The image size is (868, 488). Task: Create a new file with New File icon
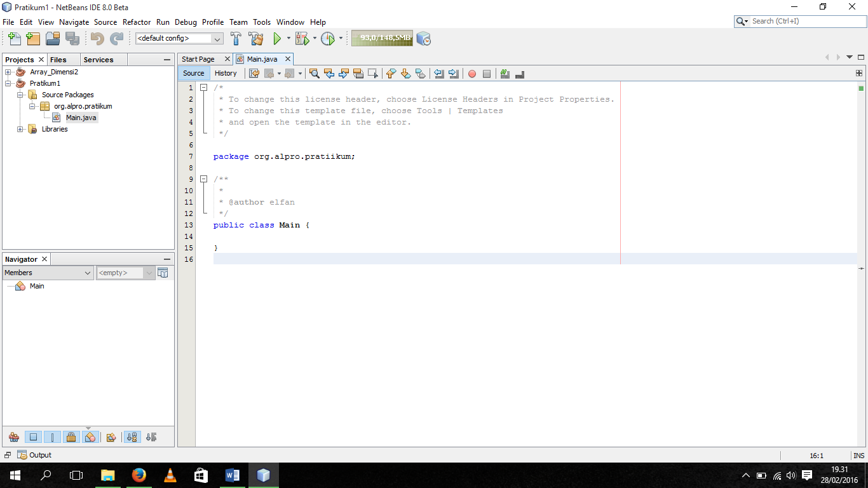pos(13,38)
